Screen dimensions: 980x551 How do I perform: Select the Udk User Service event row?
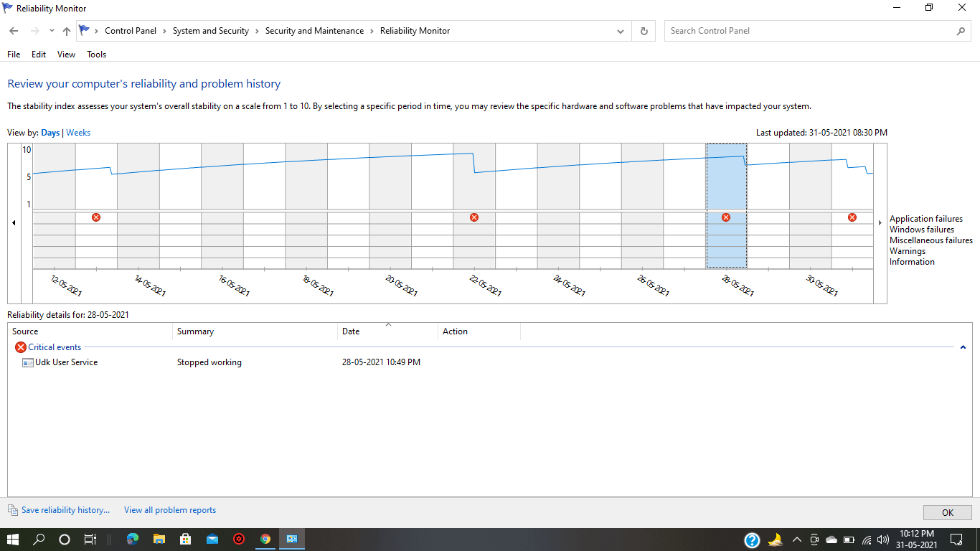pyautogui.click(x=489, y=362)
